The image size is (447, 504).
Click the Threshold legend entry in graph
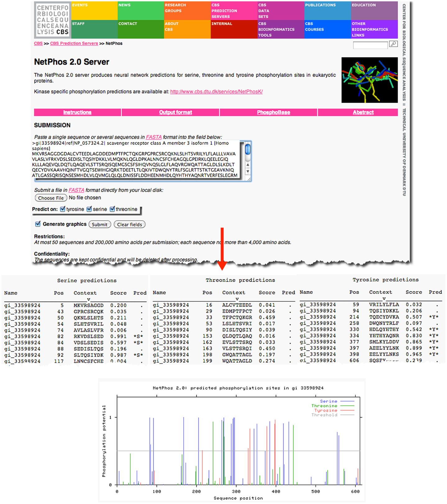333,415
